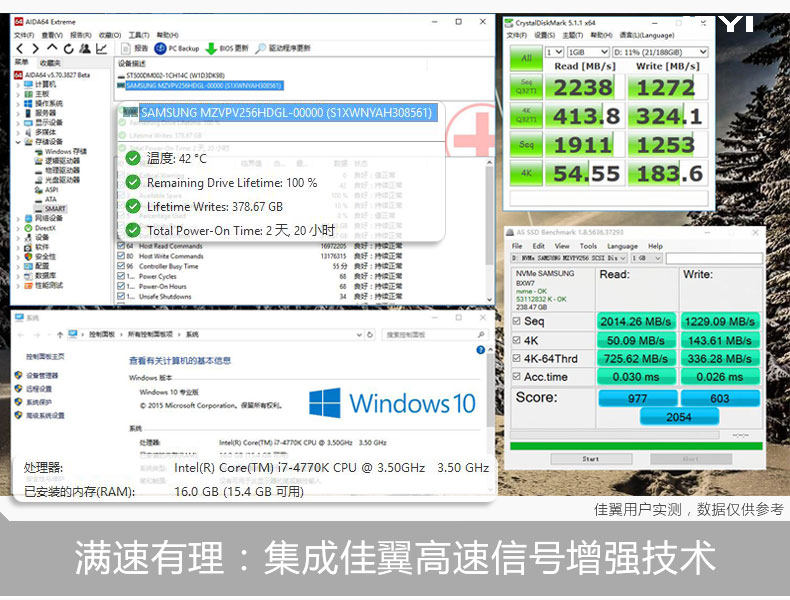Open the CrystalDiskMark D: drive dropdown
This screenshot has width=790, height=600.
661,52
